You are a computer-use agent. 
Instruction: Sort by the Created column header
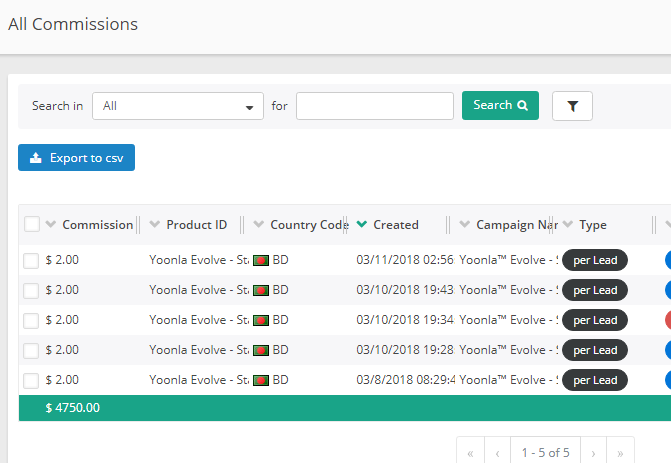396,225
